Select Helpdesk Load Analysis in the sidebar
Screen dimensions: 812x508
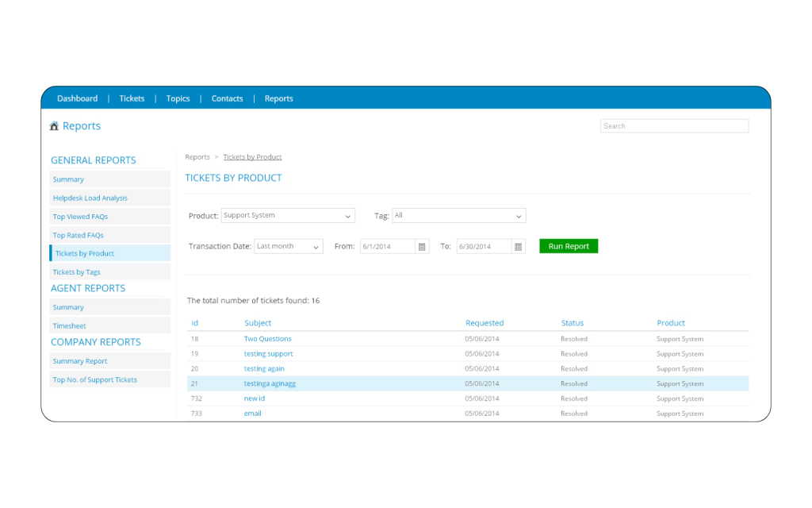tap(90, 198)
